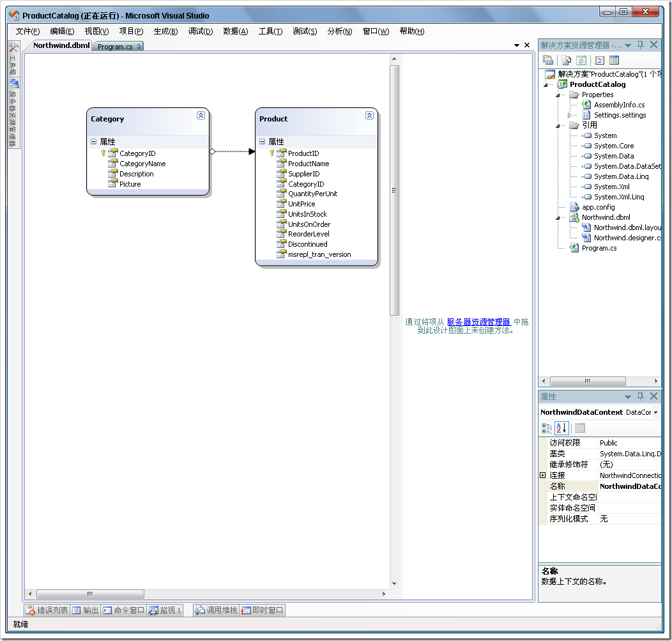Open the File menu
This screenshot has width=672, height=641.
pos(28,31)
